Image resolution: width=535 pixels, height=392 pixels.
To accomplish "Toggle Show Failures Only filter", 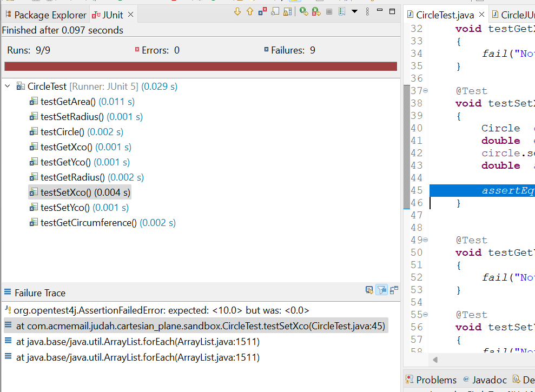I will click(x=262, y=11).
